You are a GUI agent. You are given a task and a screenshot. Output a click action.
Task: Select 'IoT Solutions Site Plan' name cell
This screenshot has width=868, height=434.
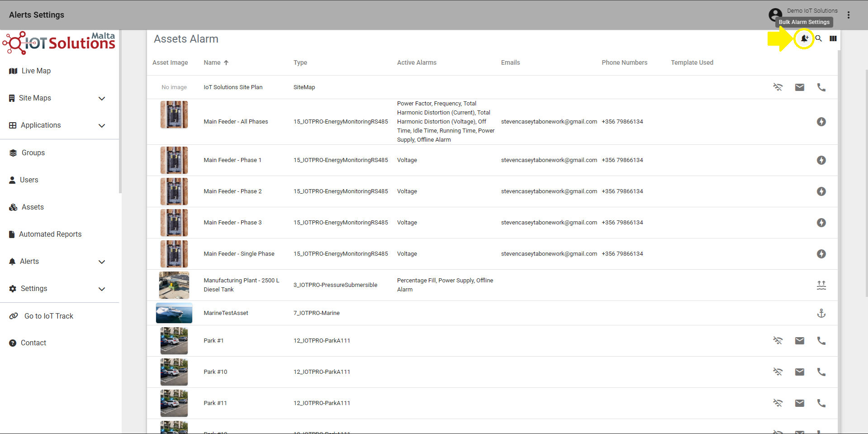(233, 87)
